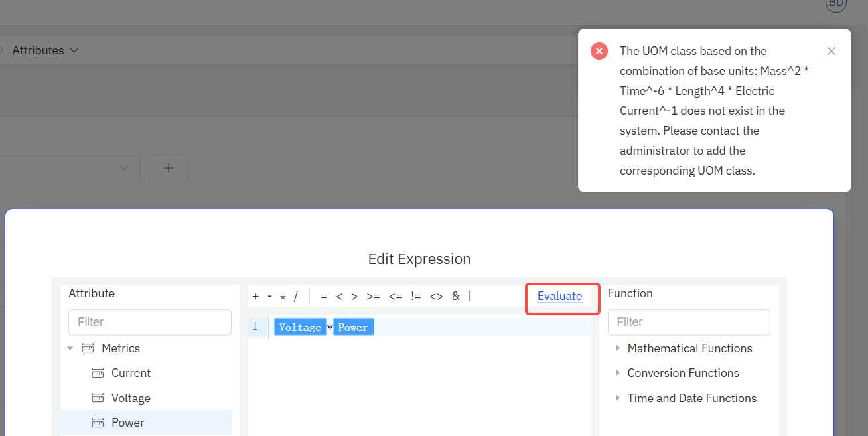Select the Voltage metric in attribute list

[x=131, y=398]
